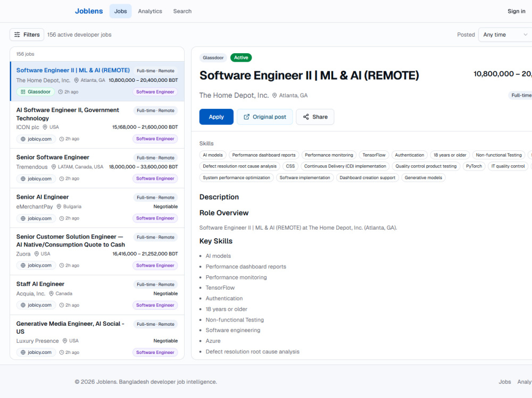Click Full-time · Remote badge on Staff AI Engineer

(155, 284)
